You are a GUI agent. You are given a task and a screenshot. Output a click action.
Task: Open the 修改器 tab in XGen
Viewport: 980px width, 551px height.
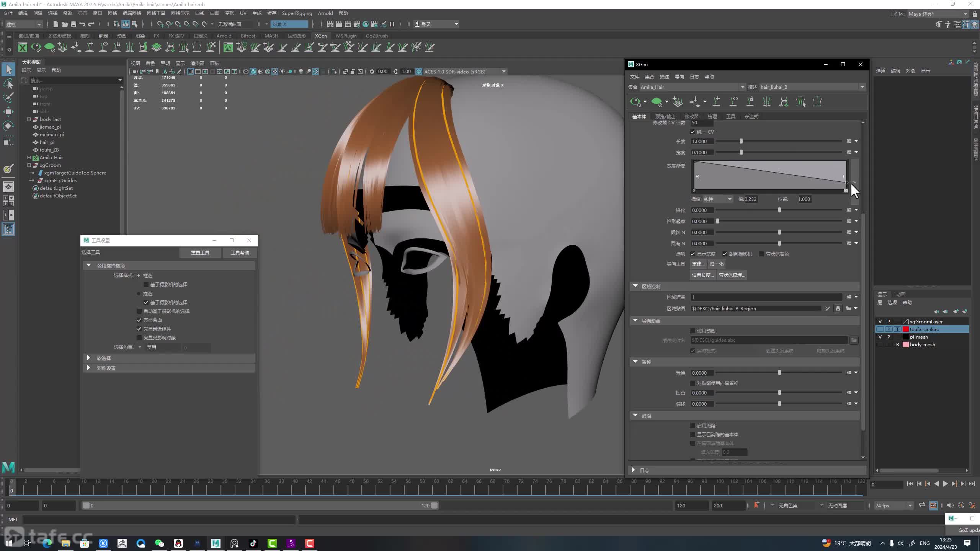pos(691,117)
